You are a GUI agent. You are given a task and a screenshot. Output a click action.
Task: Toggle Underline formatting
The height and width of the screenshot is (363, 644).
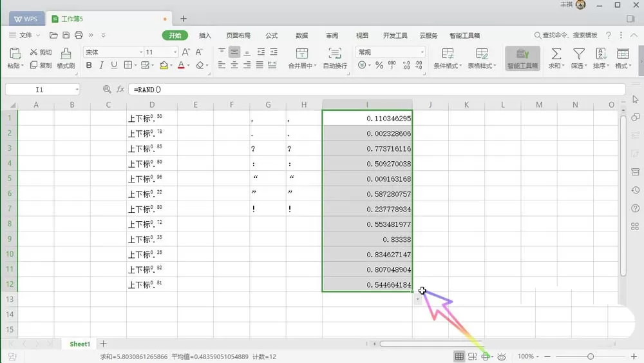click(x=114, y=65)
